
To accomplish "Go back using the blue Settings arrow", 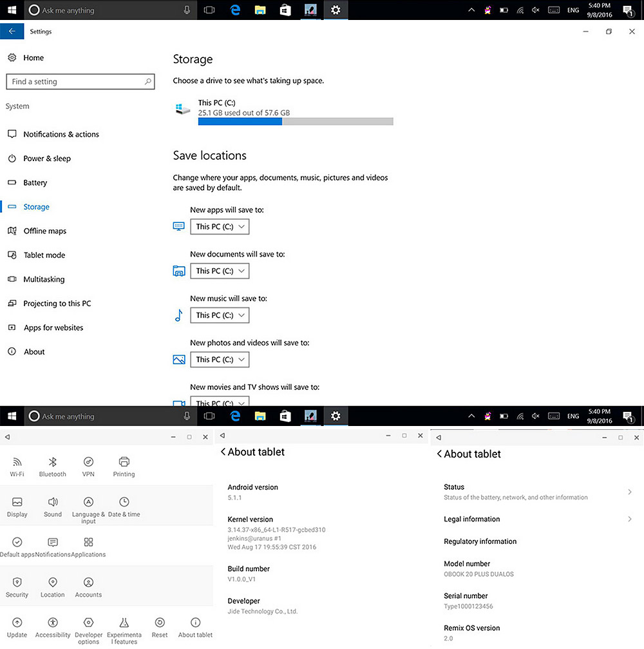I will (12, 32).
